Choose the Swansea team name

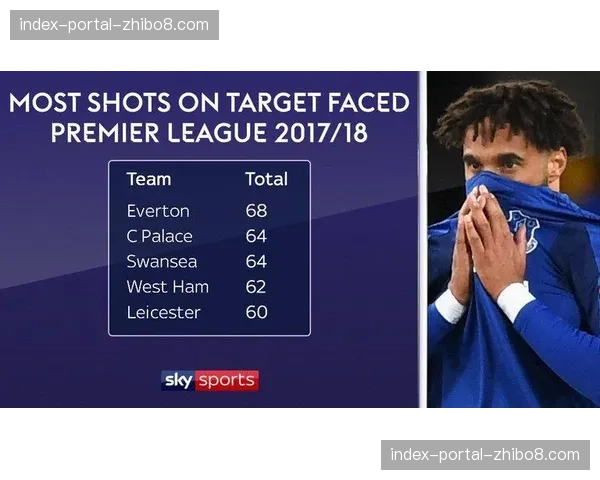(x=162, y=262)
